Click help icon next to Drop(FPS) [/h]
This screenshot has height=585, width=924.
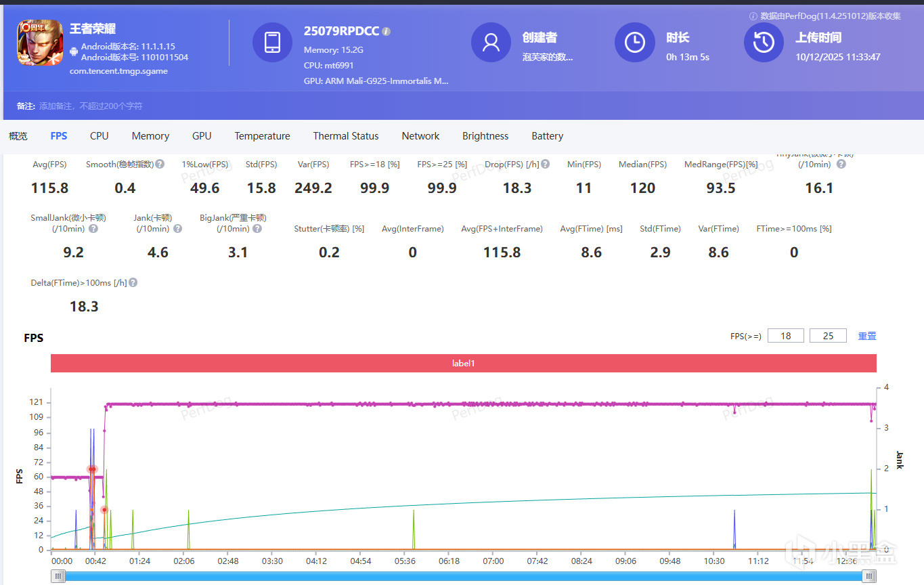pyautogui.click(x=546, y=164)
